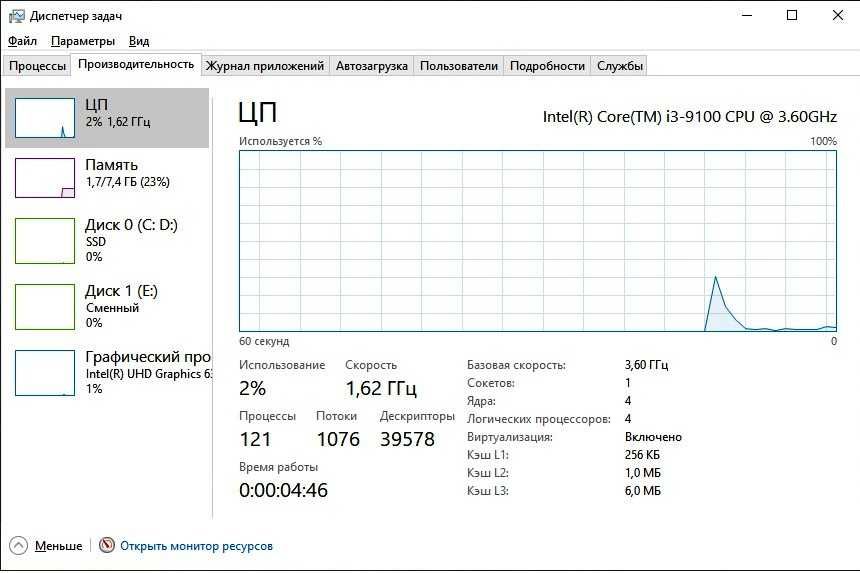Click the 1,0 МБ L2 cache value
This screenshot has width=860, height=573.
[643, 473]
